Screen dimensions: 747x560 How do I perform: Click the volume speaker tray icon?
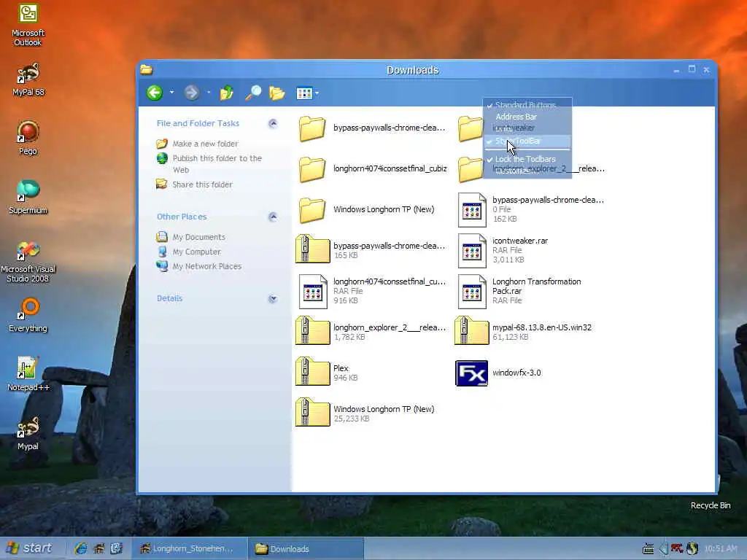(663, 549)
